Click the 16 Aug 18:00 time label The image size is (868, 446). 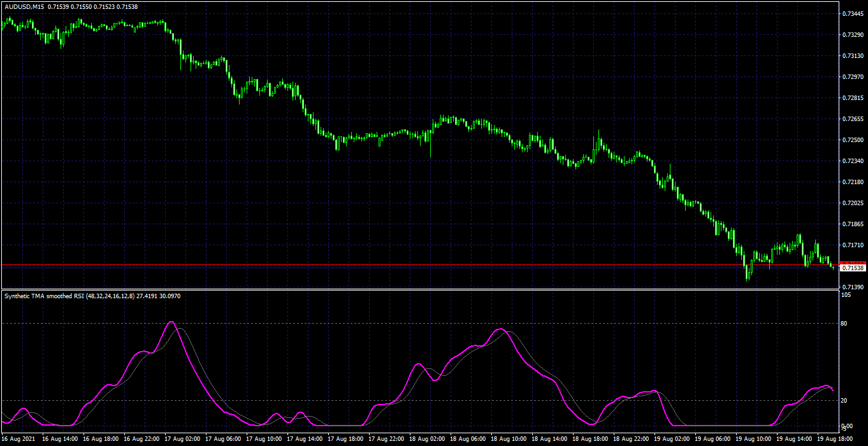[x=101, y=439]
